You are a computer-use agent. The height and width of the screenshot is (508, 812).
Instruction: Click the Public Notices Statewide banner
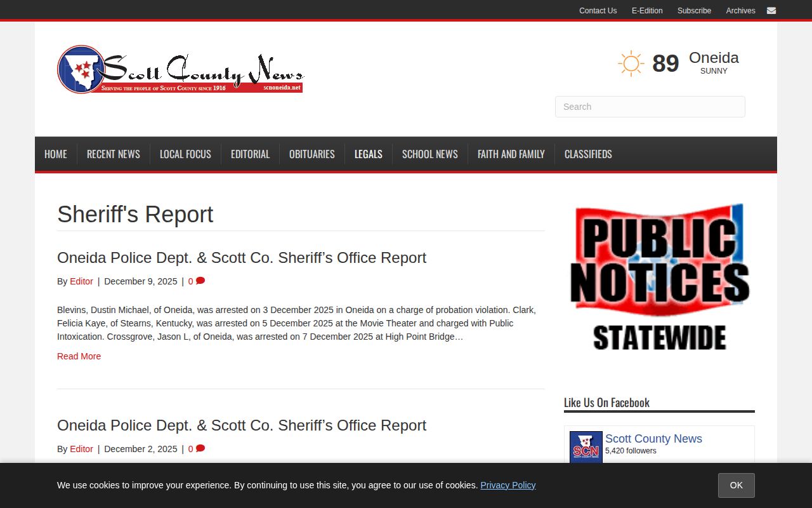[659, 277]
